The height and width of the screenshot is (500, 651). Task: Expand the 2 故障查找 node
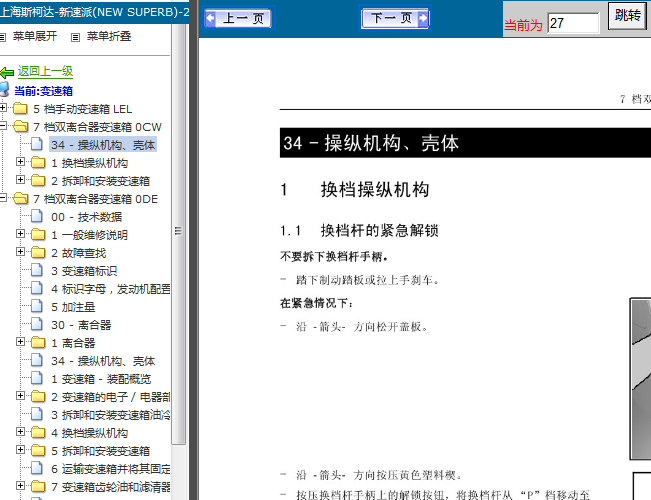(20, 252)
